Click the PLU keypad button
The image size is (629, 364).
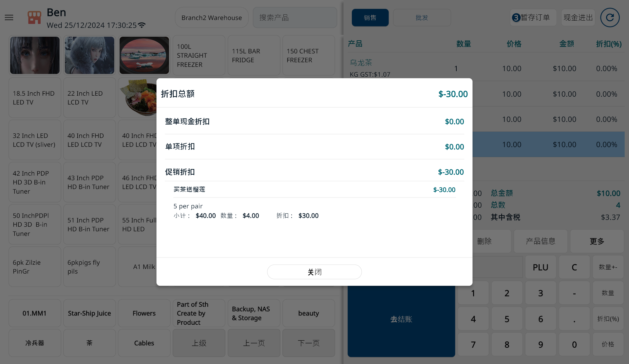click(x=541, y=267)
